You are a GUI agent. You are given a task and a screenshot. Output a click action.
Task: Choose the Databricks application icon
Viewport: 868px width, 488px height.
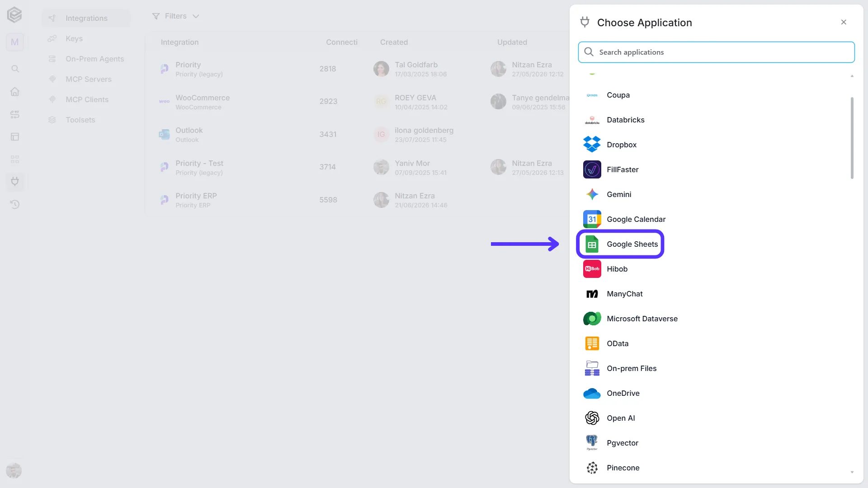(x=592, y=120)
